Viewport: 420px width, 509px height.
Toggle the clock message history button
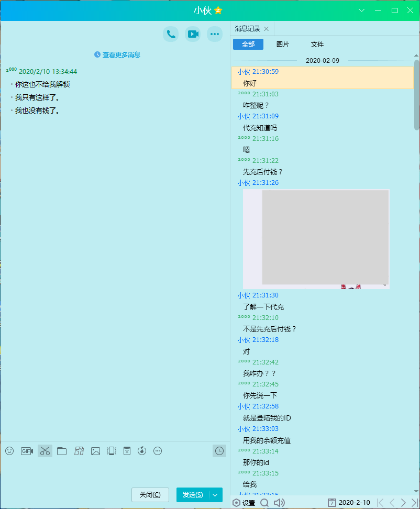click(x=219, y=451)
